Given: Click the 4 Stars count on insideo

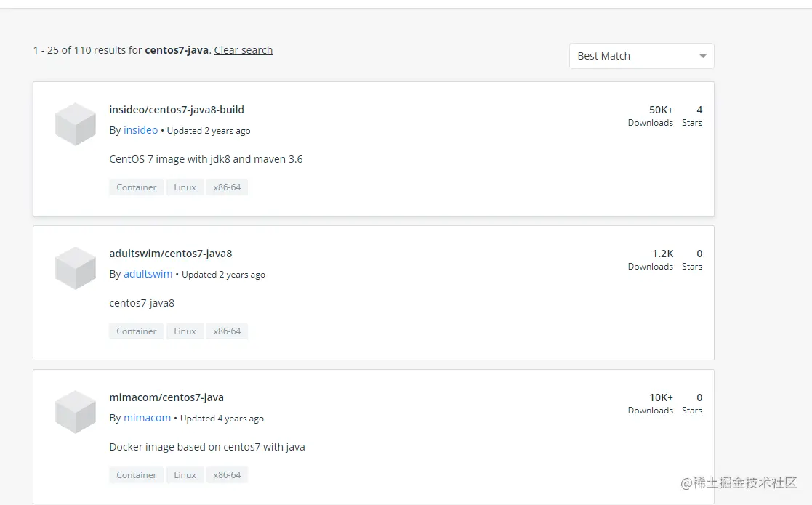Looking at the screenshot, I should (x=699, y=110).
